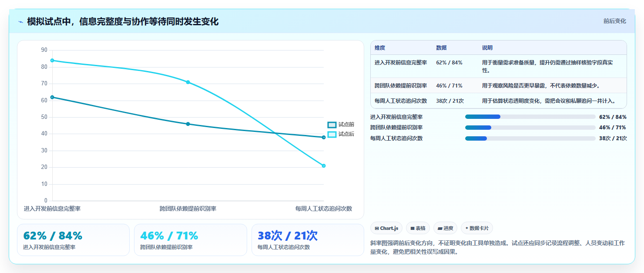644x273 pixels.
Task: Click the 维度 table column header
Action: pyautogui.click(x=380, y=48)
